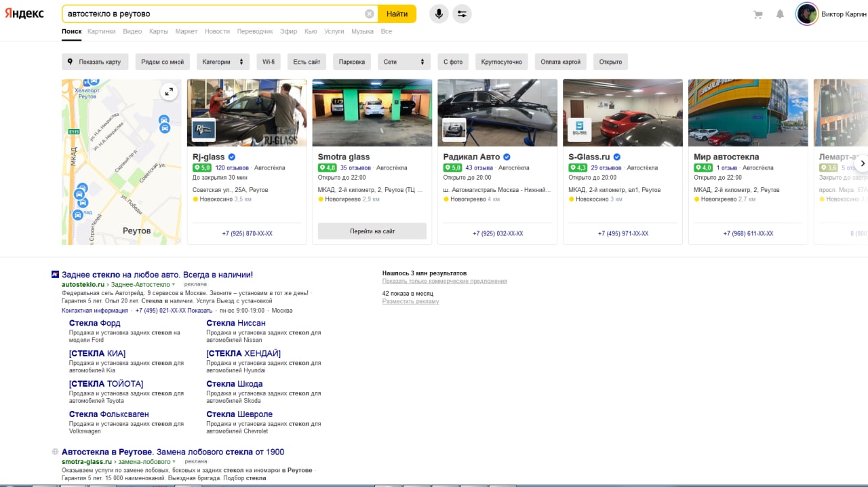This screenshot has height=487, width=868.
Task: Open Стекла Форд sitelink
Action: click(95, 323)
